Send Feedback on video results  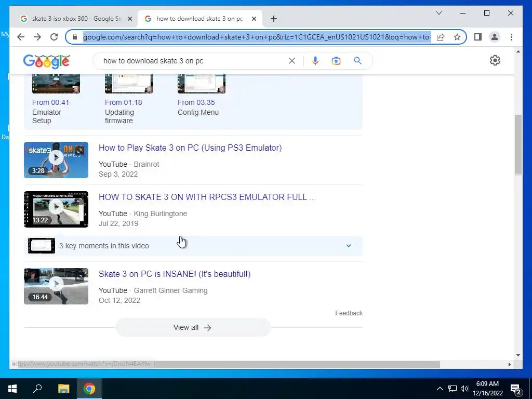(349, 313)
